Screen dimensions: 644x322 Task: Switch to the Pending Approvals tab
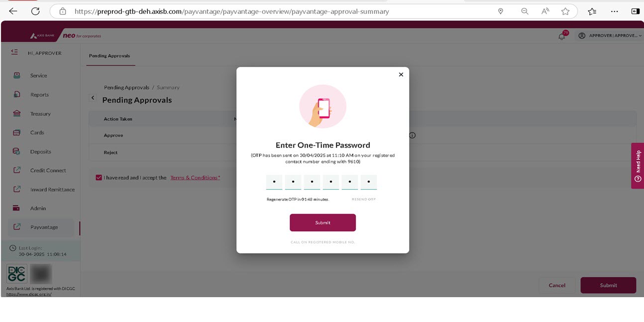pyautogui.click(x=109, y=56)
